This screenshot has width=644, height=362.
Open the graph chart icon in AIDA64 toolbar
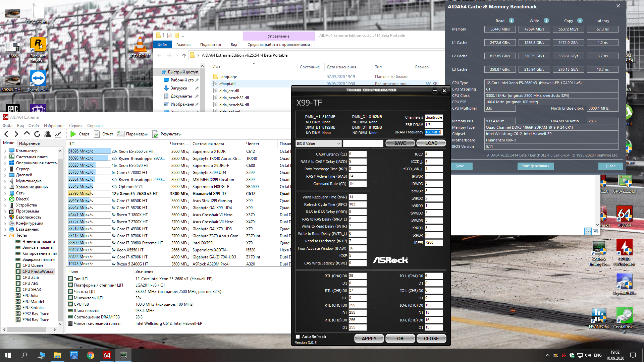(58, 134)
